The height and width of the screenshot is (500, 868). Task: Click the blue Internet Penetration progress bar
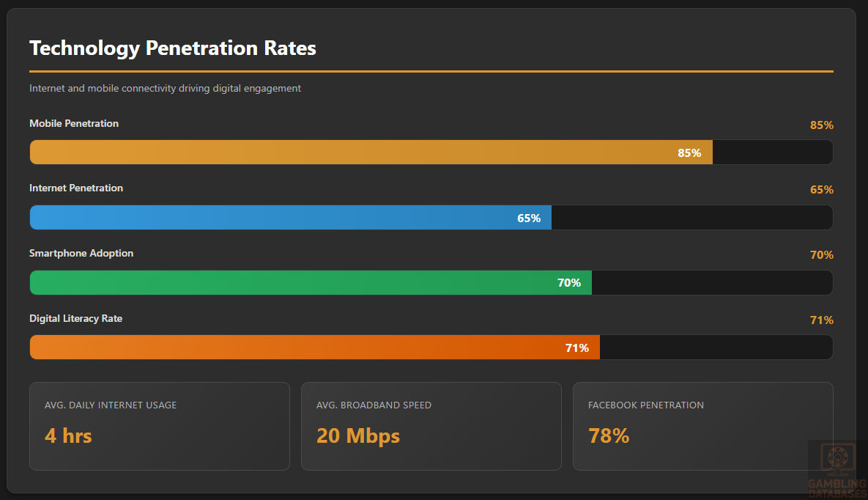290,218
